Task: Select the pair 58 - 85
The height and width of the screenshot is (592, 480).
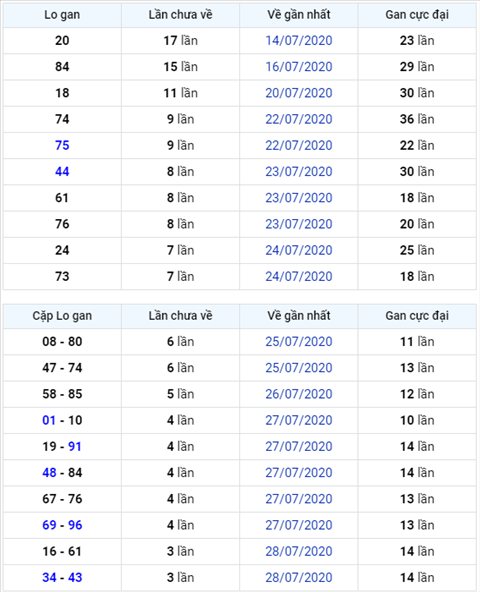Action: pos(62,394)
